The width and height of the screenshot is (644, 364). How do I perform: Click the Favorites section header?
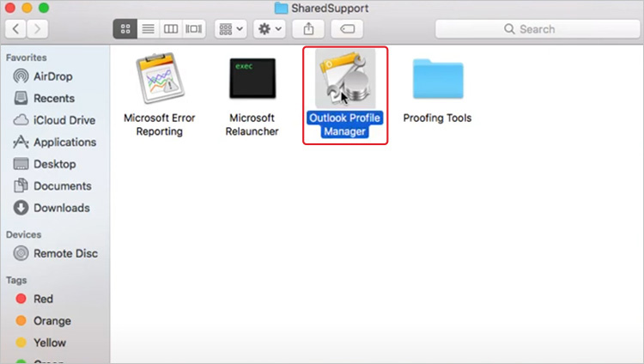click(27, 58)
